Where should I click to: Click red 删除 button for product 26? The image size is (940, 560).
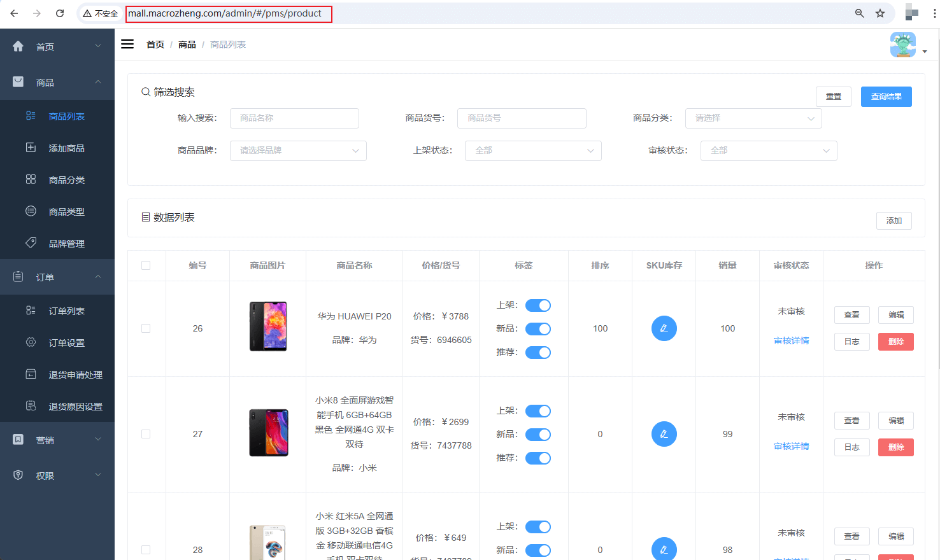pos(895,342)
